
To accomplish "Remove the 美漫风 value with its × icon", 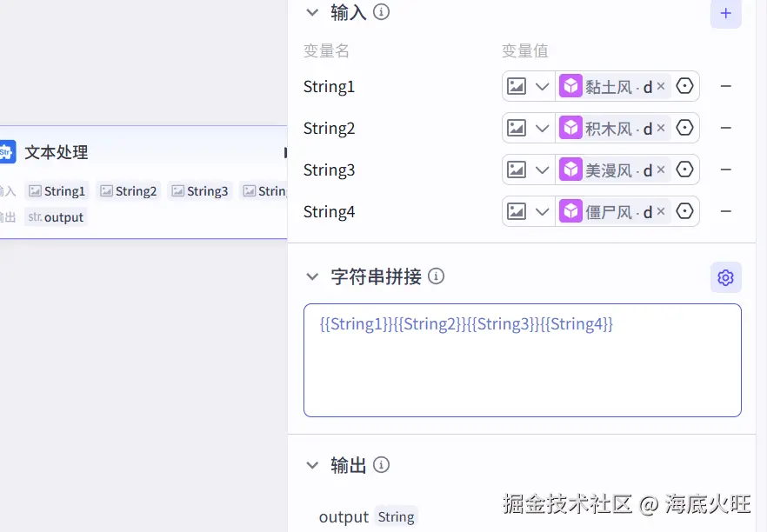I will [661, 170].
